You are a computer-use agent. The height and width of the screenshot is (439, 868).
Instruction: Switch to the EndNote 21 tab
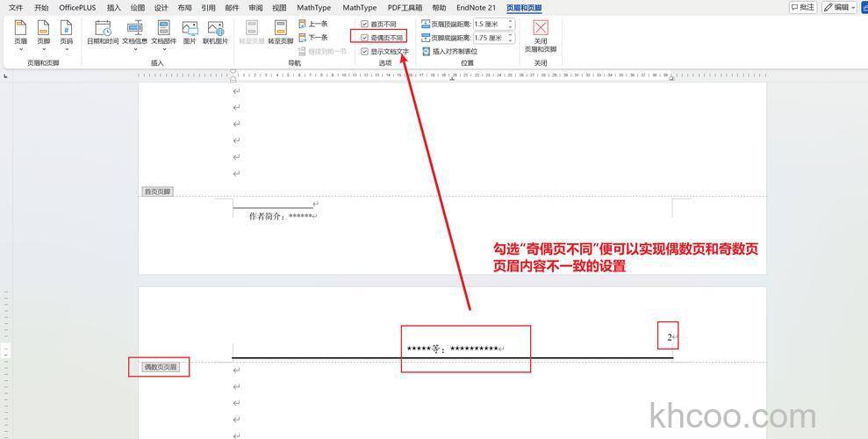(x=476, y=8)
